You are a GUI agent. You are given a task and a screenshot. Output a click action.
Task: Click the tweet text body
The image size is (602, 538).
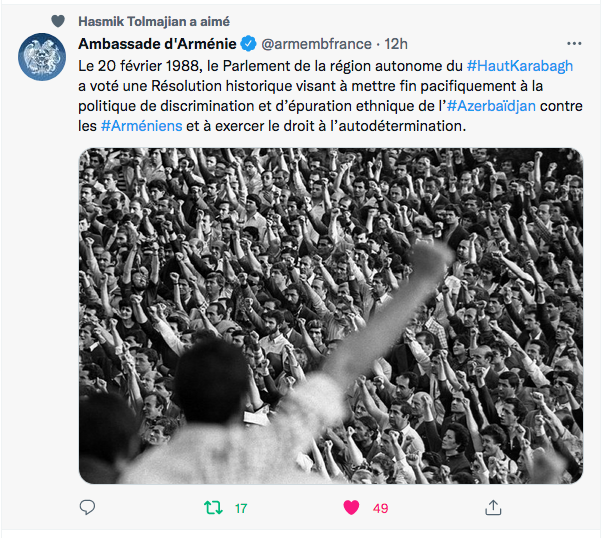331,96
